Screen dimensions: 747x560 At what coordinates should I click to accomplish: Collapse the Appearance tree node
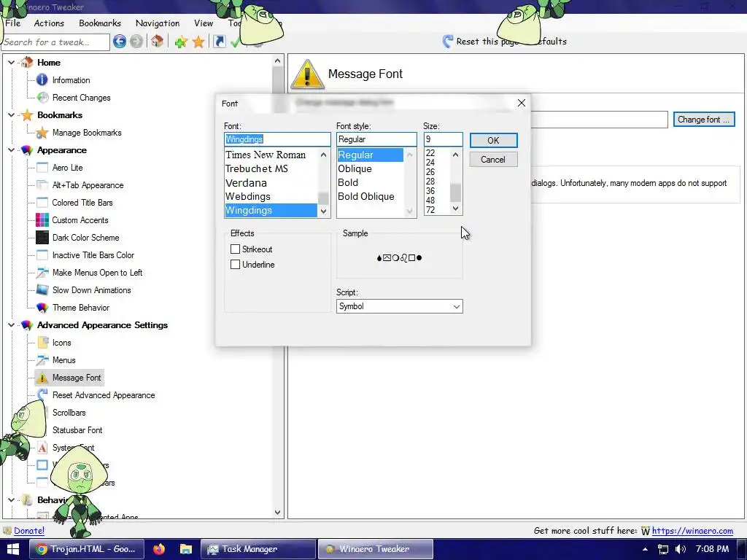point(12,150)
